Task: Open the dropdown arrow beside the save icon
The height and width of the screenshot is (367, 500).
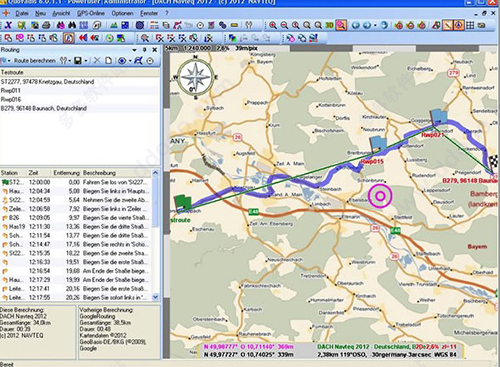Action: [x=86, y=61]
